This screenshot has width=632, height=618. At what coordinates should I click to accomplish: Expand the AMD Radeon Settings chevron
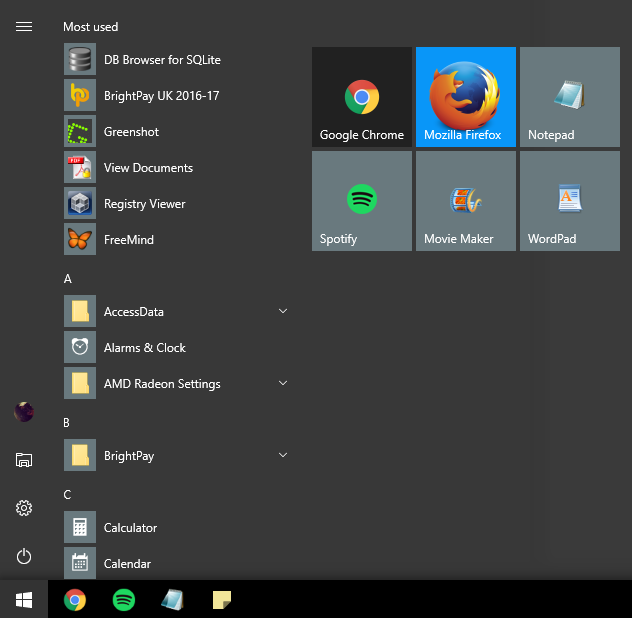[x=283, y=383]
